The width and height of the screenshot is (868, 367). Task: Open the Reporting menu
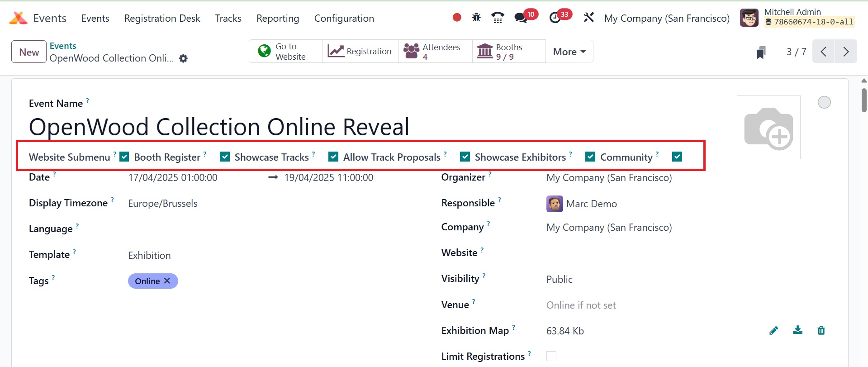278,18
